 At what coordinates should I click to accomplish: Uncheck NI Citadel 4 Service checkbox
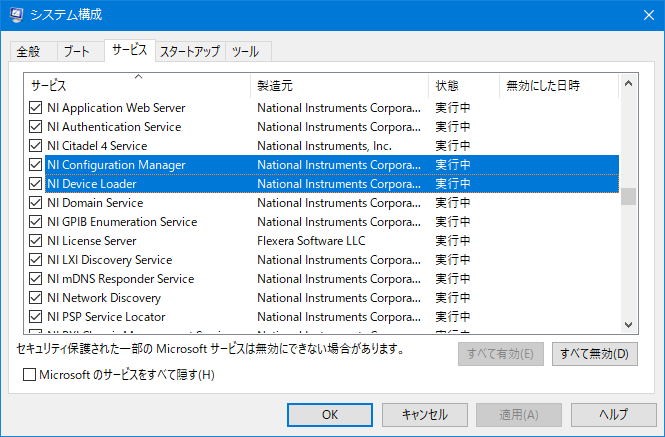[36, 146]
